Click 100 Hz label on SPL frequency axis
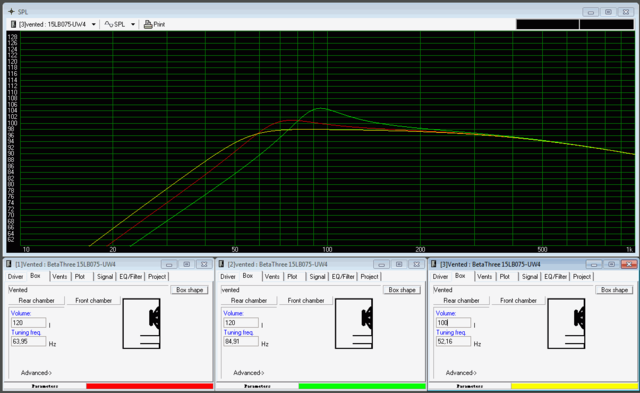Screen dimensions: 640x393 (327, 249)
